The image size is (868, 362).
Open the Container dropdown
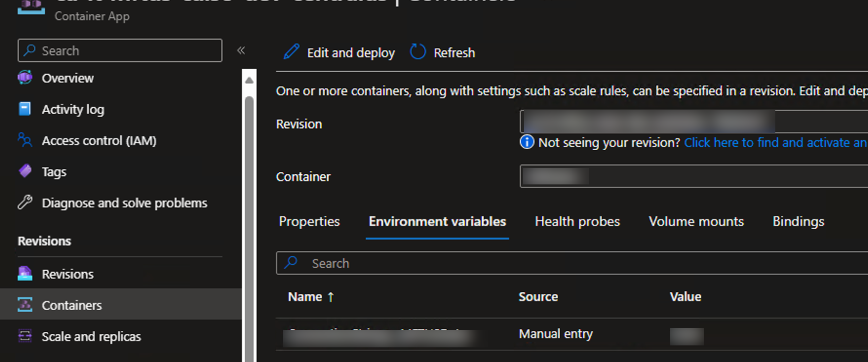click(693, 176)
